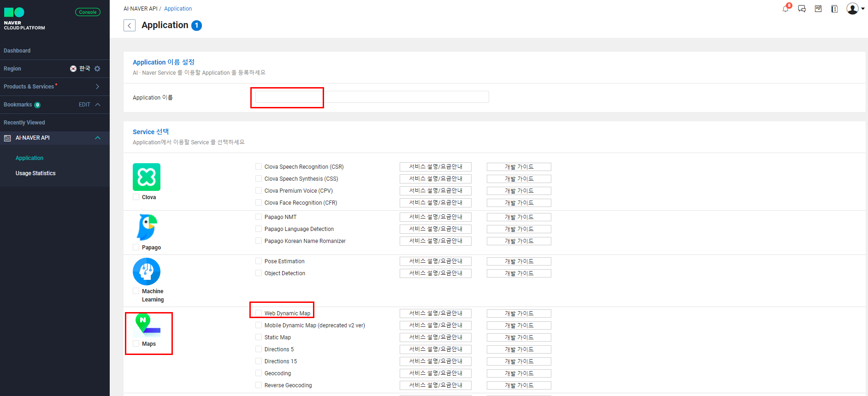Enable Clova Speech Synthesis (CSS) checkbox
Image resolution: width=868 pixels, height=396 pixels.
259,178
